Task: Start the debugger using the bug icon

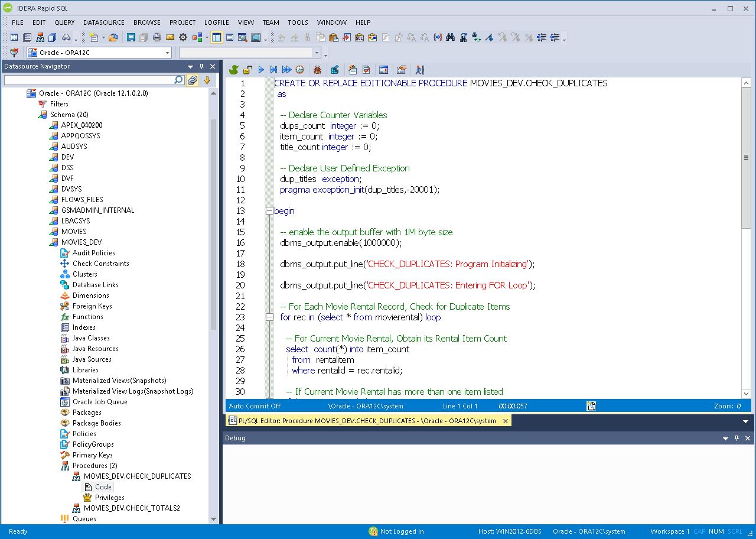Action: tap(317, 70)
